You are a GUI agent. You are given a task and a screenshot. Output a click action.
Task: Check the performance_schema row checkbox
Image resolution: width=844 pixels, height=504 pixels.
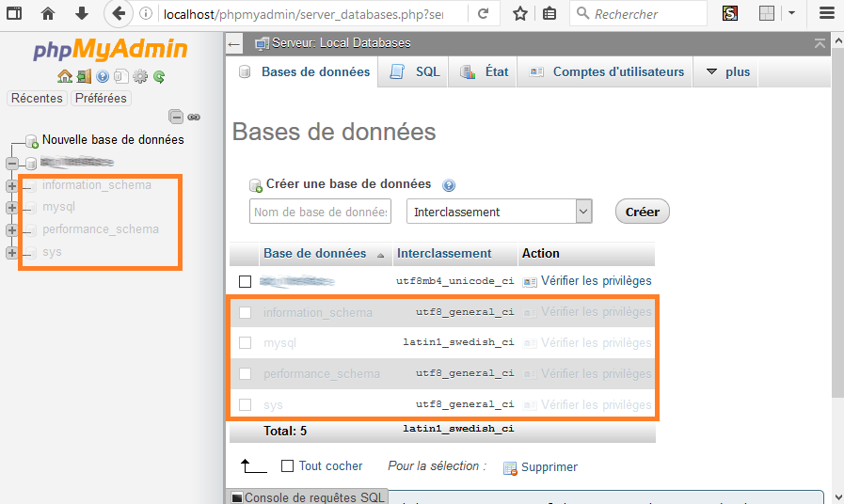(245, 373)
